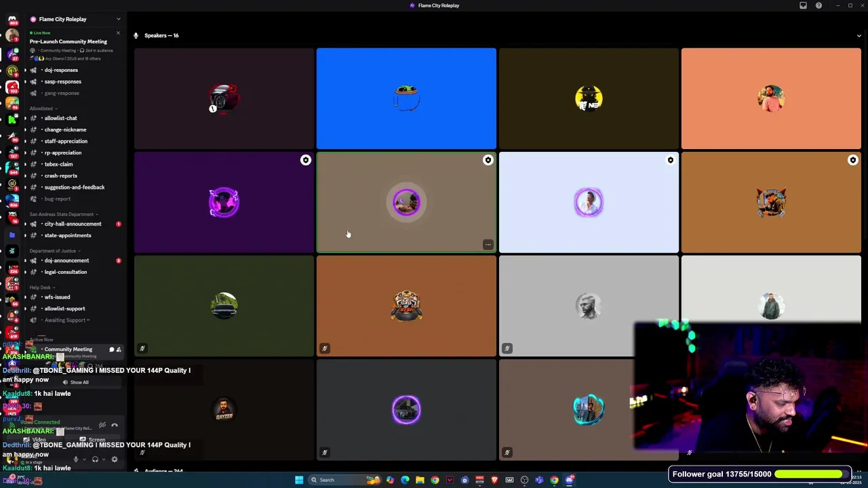Image resolution: width=868 pixels, height=488 pixels.
Task: Open the Flame City Roleplay server menu
Action: pos(75,19)
